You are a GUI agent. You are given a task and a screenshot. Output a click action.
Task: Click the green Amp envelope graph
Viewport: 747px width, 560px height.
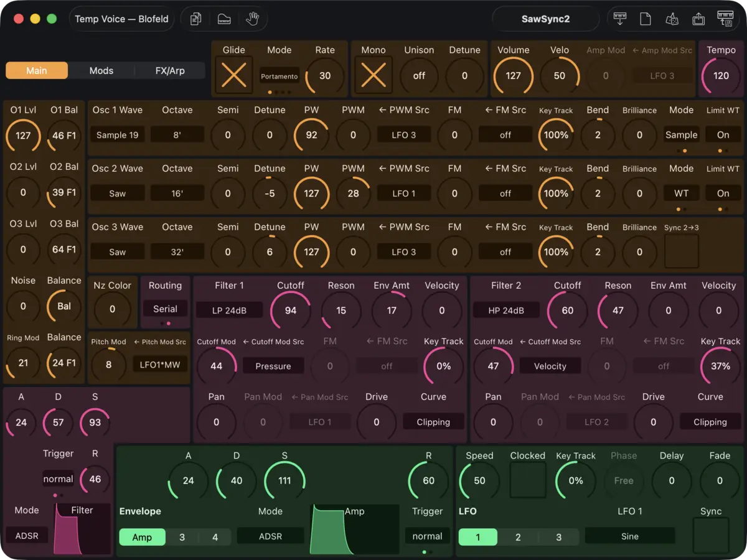[355, 529]
